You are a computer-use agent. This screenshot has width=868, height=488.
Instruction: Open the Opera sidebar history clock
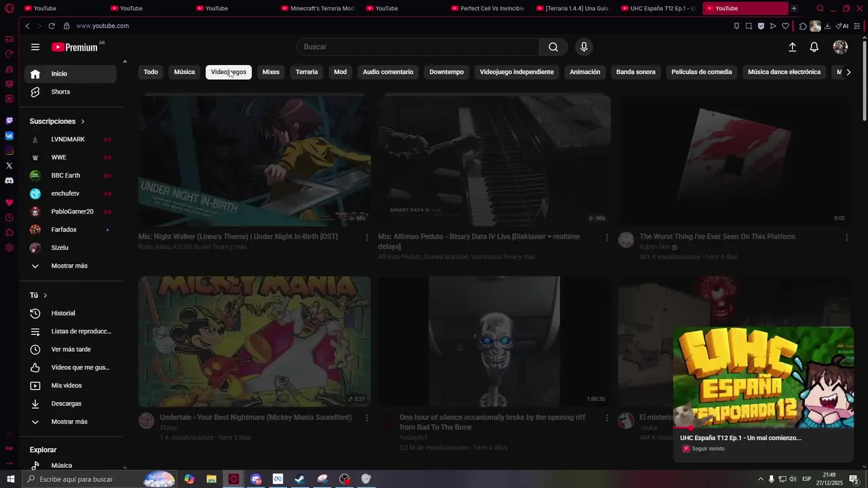9,218
